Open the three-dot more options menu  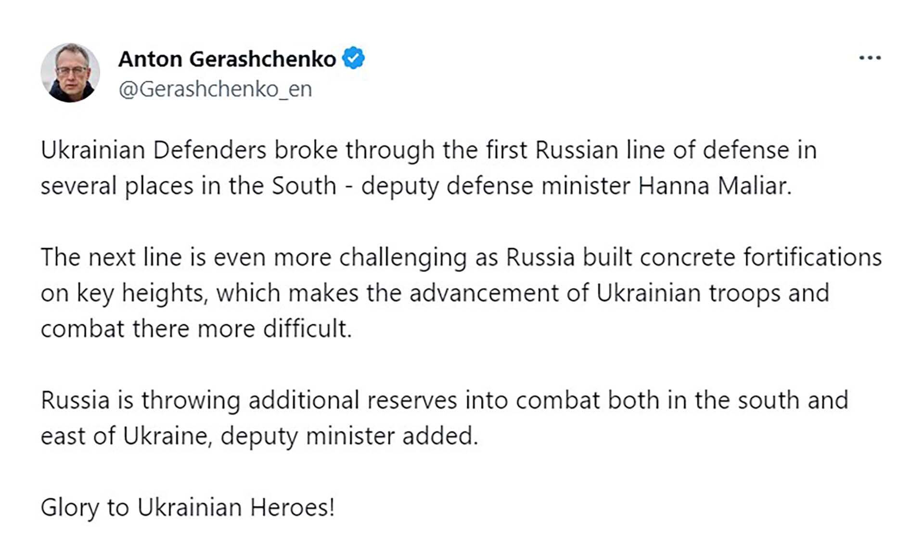[x=870, y=58]
